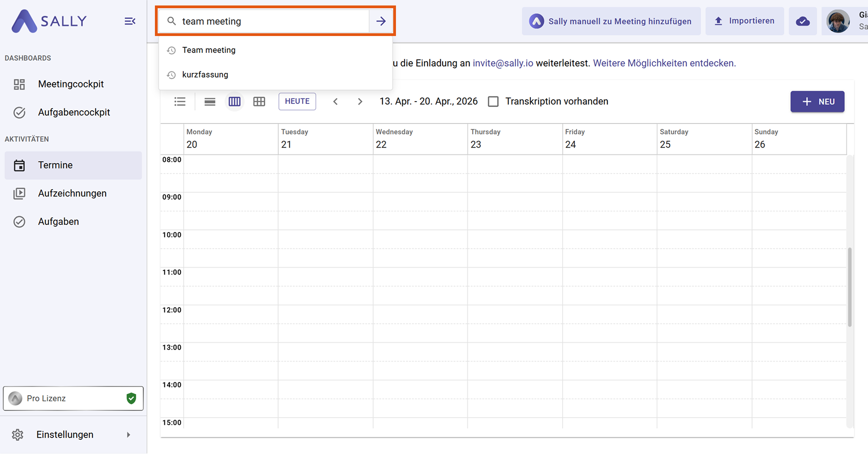Go to next week with right chevron
Screen dimensions: 868x454
[x=360, y=102]
